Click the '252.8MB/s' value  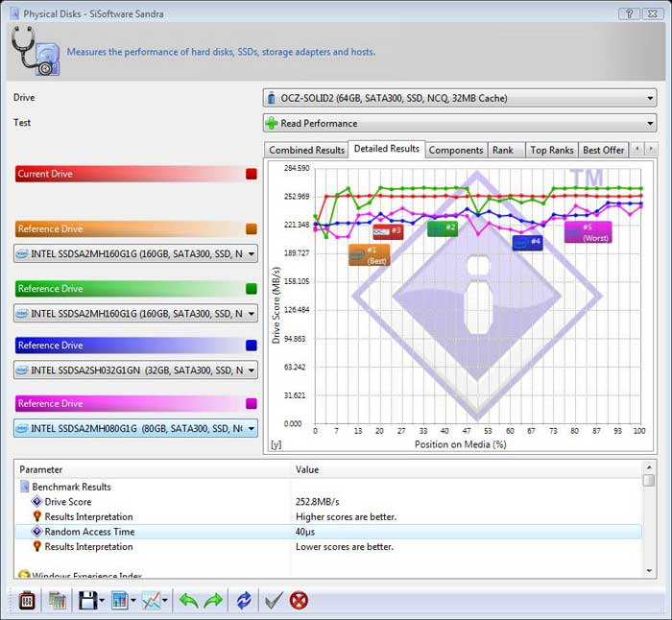coord(317,501)
